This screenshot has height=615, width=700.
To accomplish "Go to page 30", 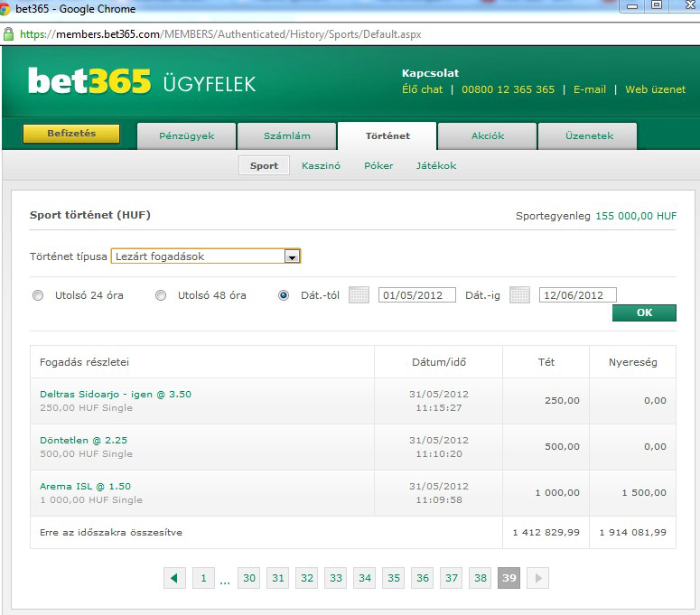I will [x=249, y=578].
